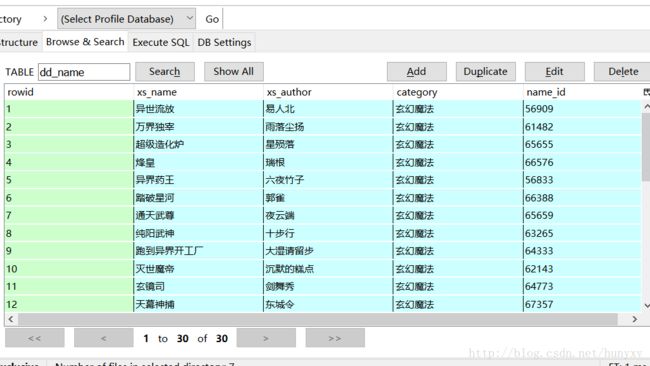Select xs_name cell 通天武尊
The image size is (650, 366).
click(198, 216)
